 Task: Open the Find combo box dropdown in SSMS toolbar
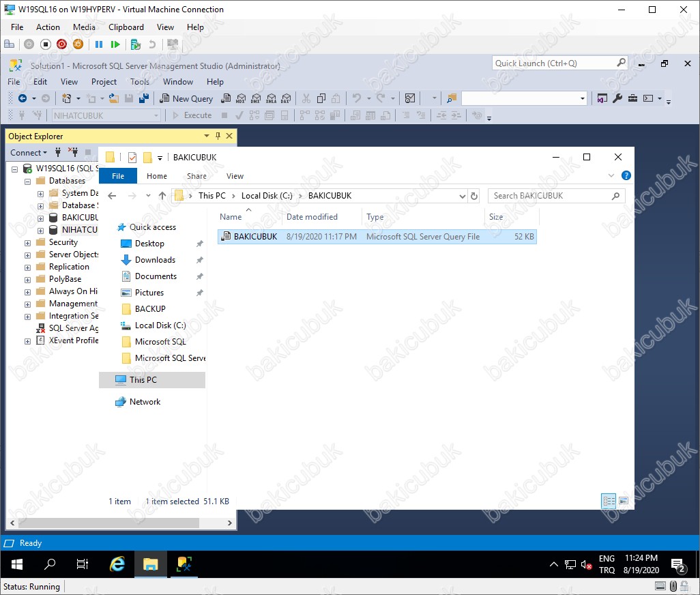[582, 99]
